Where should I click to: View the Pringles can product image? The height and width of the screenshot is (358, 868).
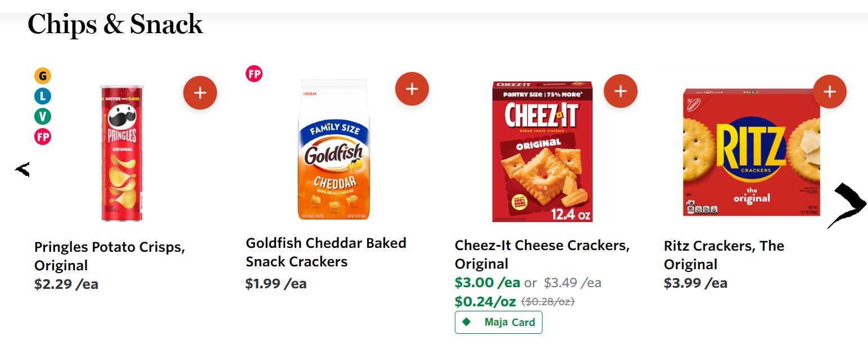pyautogui.click(x=122, y=153)
